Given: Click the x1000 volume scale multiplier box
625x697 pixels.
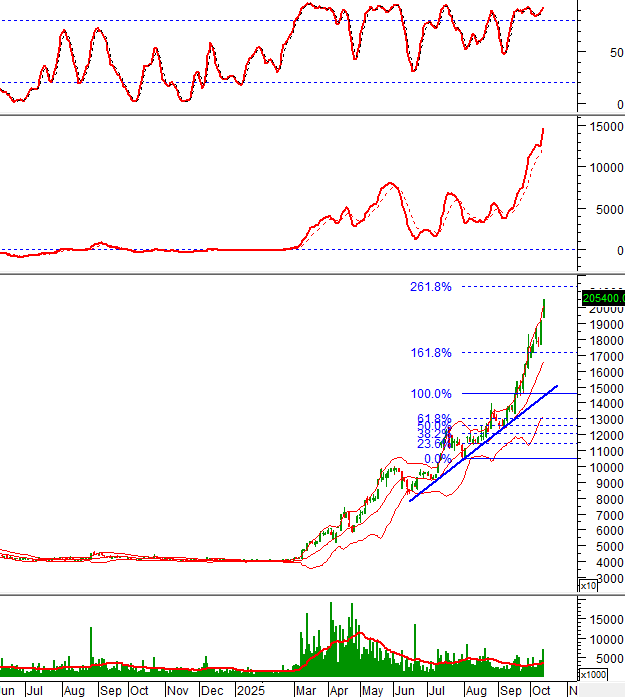Looking at the screenshot, I should click(x=593, y=675).
